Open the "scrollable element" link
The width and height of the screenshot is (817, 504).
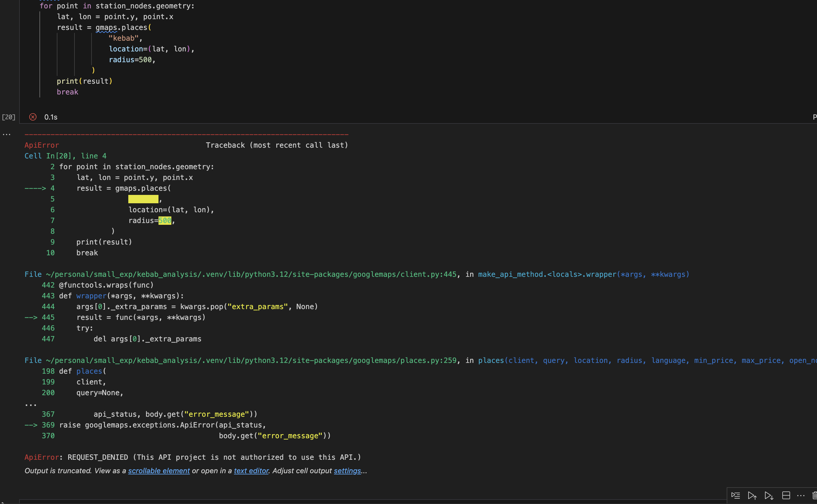[159, 471]
